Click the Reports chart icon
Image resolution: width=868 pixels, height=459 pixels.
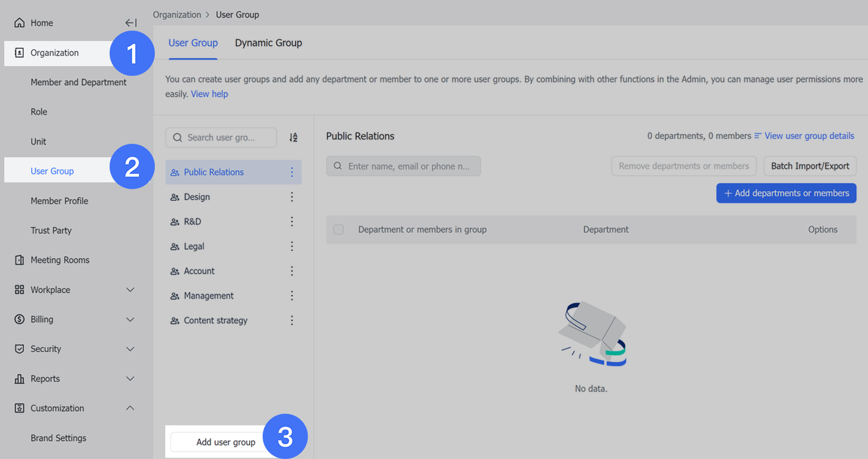click(18, 378)
